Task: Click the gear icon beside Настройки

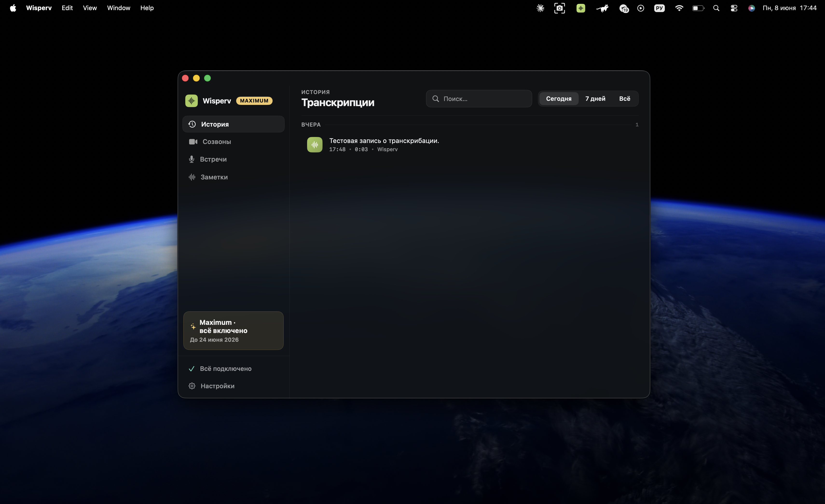Action: click(x=192, y=386)
